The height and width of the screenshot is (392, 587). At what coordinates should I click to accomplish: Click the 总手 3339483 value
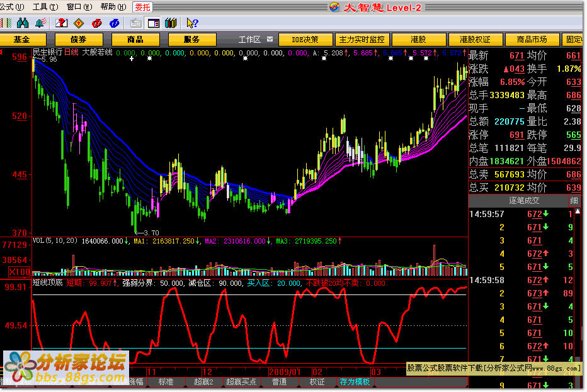507,95
